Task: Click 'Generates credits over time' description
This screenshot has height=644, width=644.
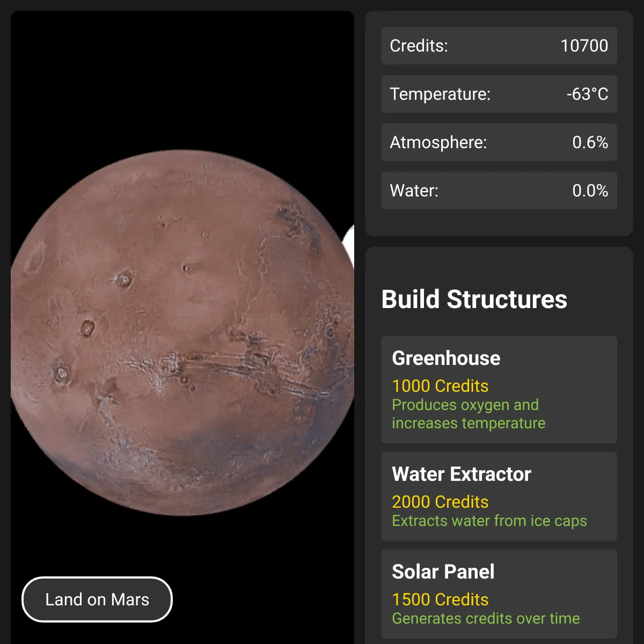Action: 486,618
